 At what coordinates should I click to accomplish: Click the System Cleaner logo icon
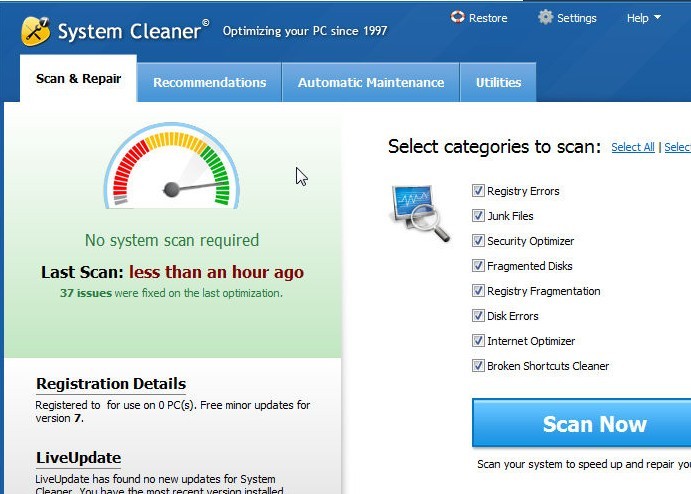[35, 31]
